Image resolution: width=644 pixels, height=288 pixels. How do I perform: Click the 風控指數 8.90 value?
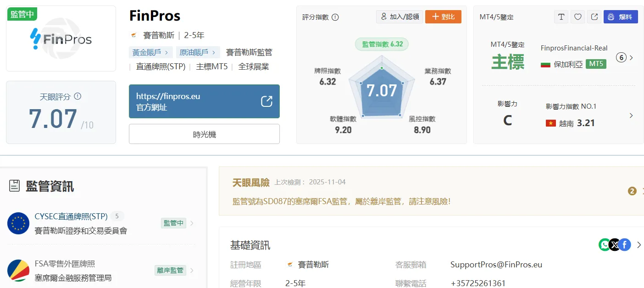tap(422, 130)
